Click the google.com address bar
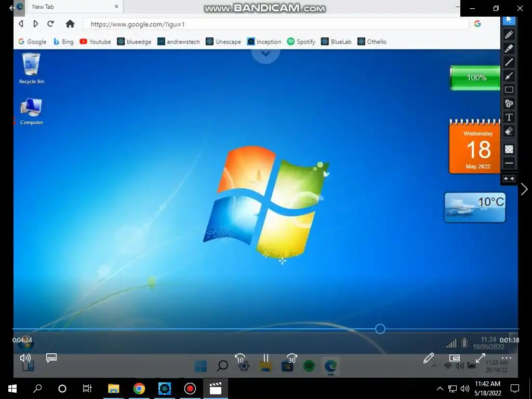532x399 pixels. (275, 24)
